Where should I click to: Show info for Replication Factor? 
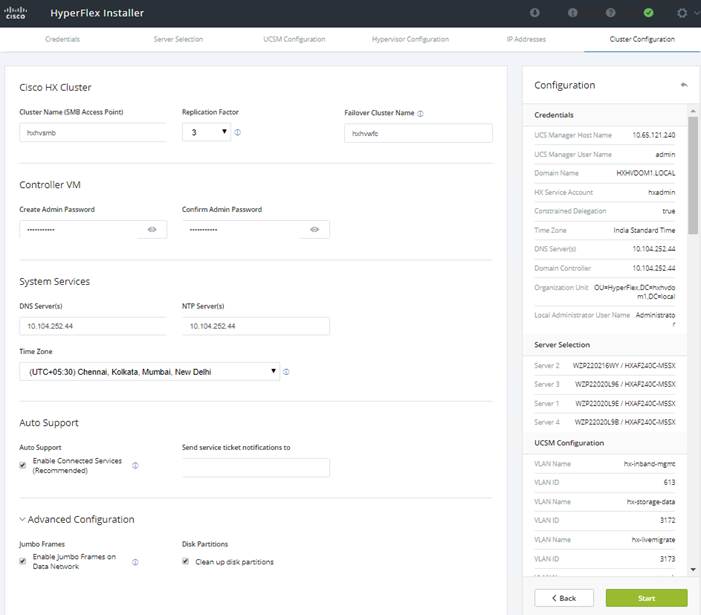238,132
